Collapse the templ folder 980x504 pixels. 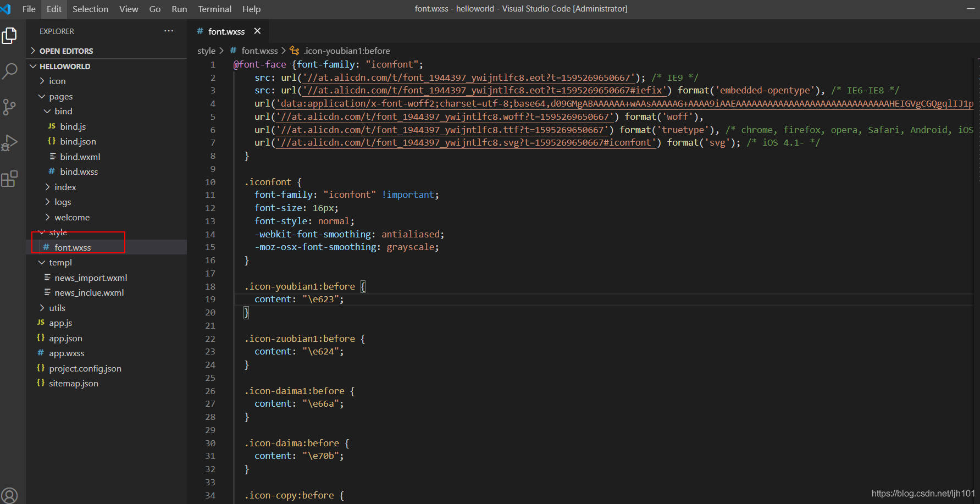[x=60, y=262]
